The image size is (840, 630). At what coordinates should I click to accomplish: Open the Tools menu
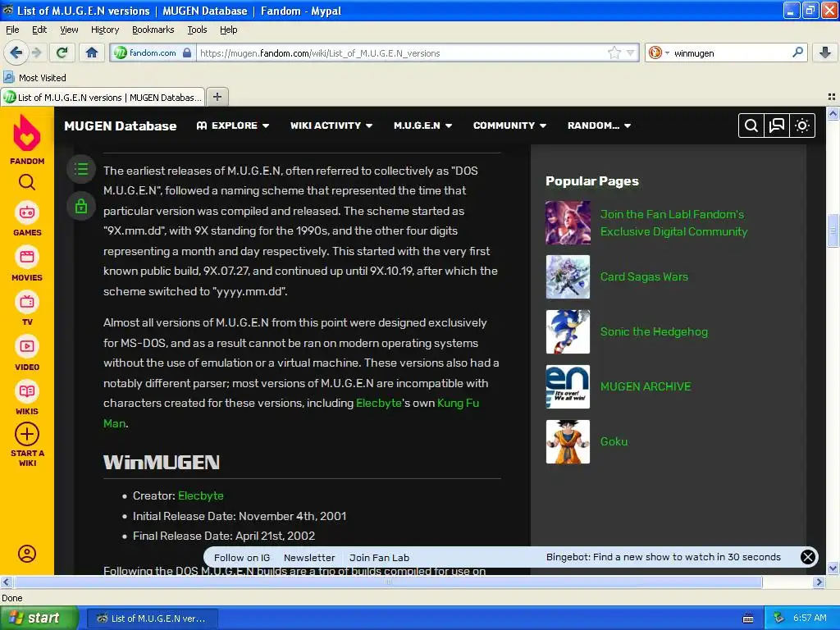(x=197, y=30)
